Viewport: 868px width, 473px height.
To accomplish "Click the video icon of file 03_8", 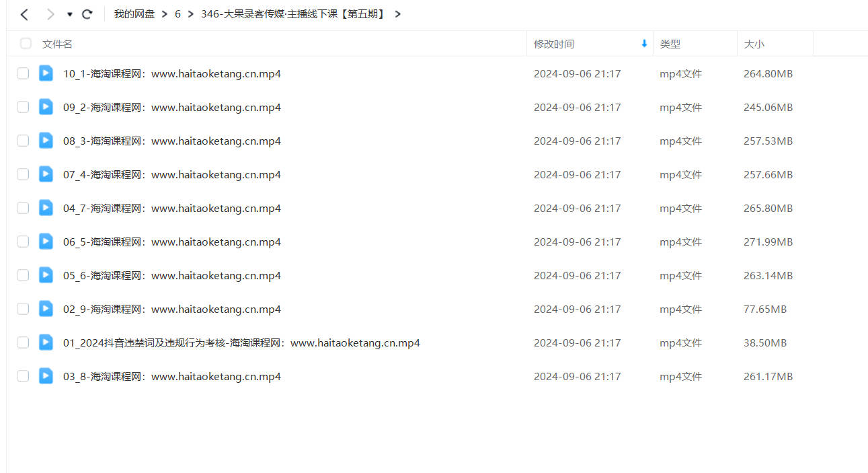I will [x=46, y=376].
